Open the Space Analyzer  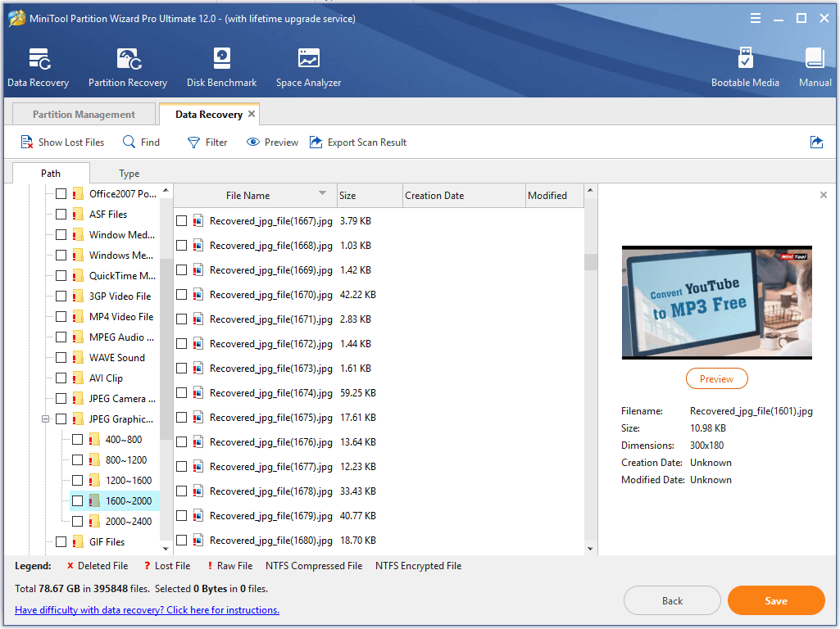click(x=308, y=66)
